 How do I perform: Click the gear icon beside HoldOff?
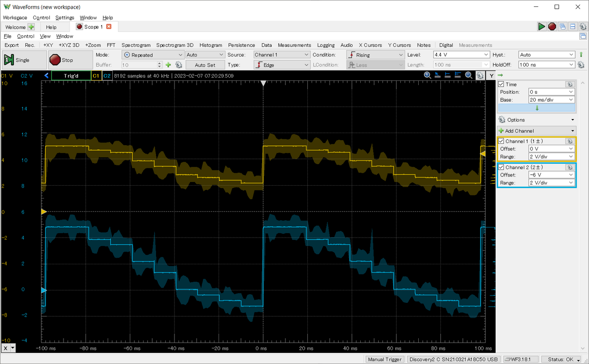pyautogui.click(x=581, y=65)
